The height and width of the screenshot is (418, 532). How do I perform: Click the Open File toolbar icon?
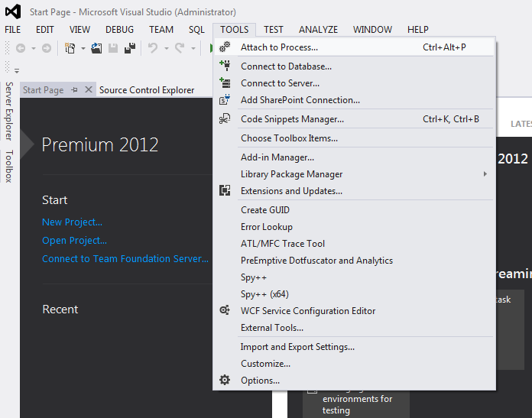point(97,48)
